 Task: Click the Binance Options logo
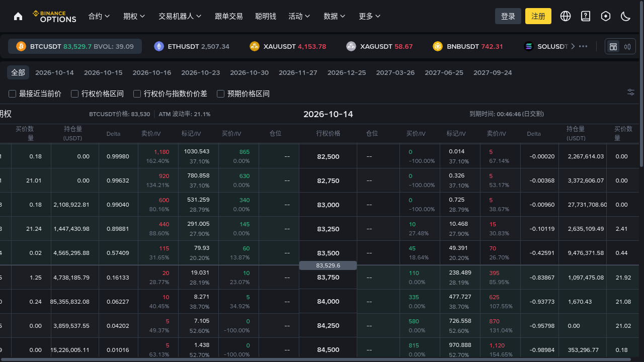pos(54,16)
